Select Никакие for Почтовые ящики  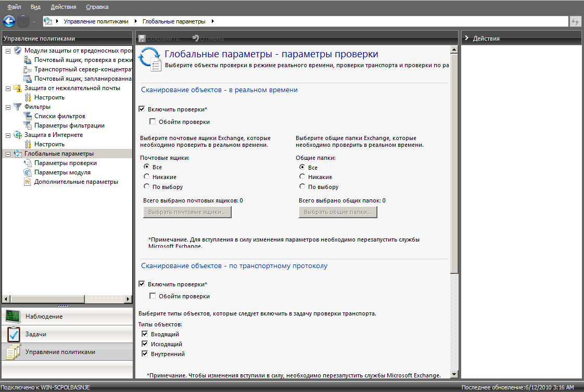(x=146, y=176)
